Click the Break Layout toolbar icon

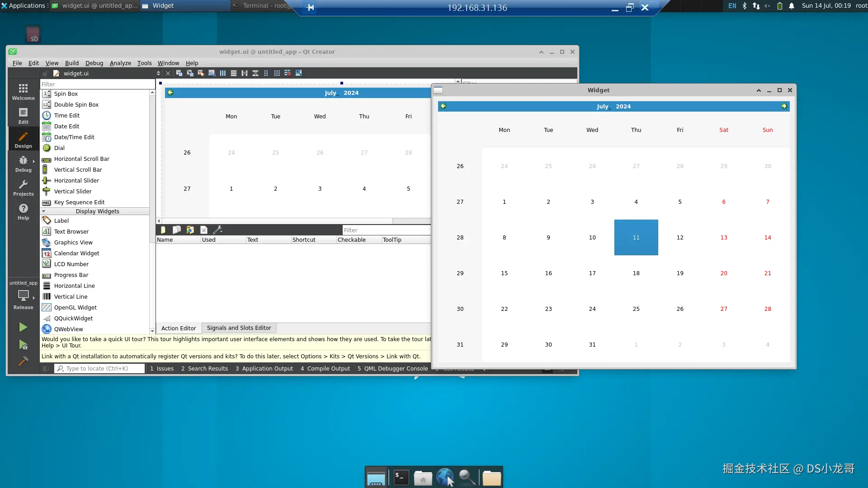[x=288, y=73]
